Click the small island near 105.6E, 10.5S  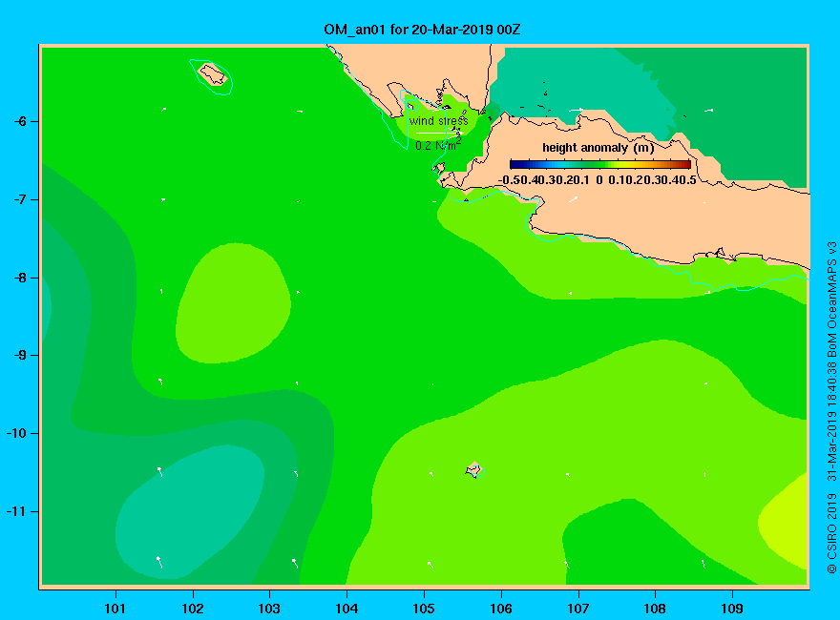(x=473, y=470)
